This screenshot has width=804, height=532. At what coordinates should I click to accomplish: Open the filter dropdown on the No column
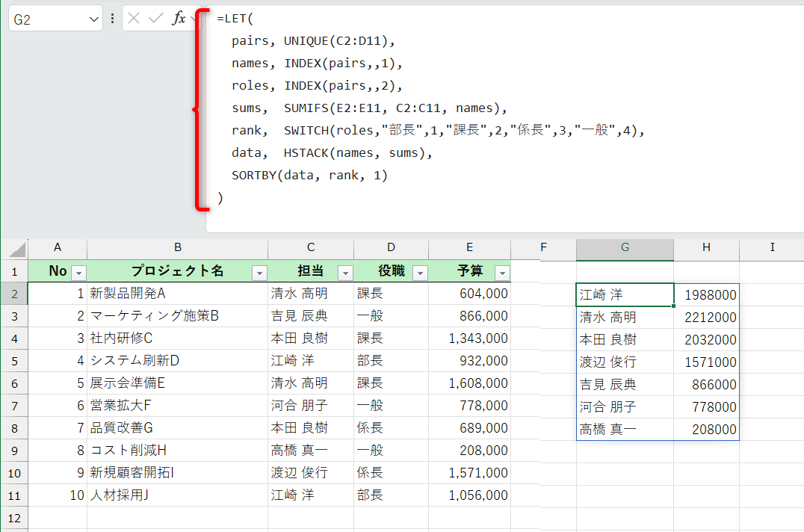click(78, 272)
